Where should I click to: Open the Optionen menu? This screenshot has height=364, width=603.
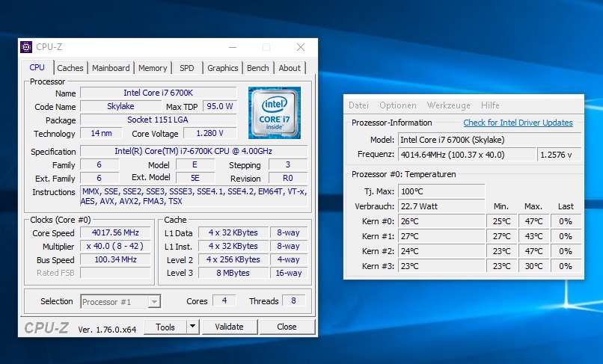tap(398, 105)
